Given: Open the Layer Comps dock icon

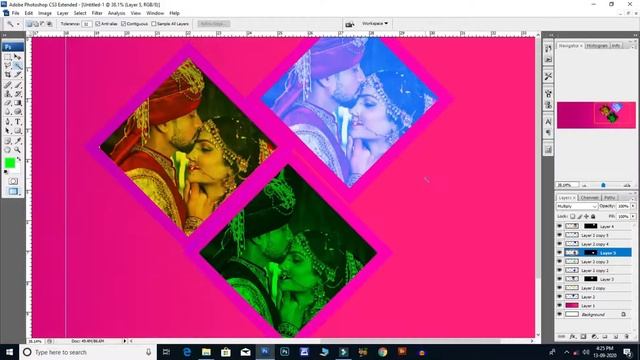Looking at the screenshot, I should [x=548, y=149].
